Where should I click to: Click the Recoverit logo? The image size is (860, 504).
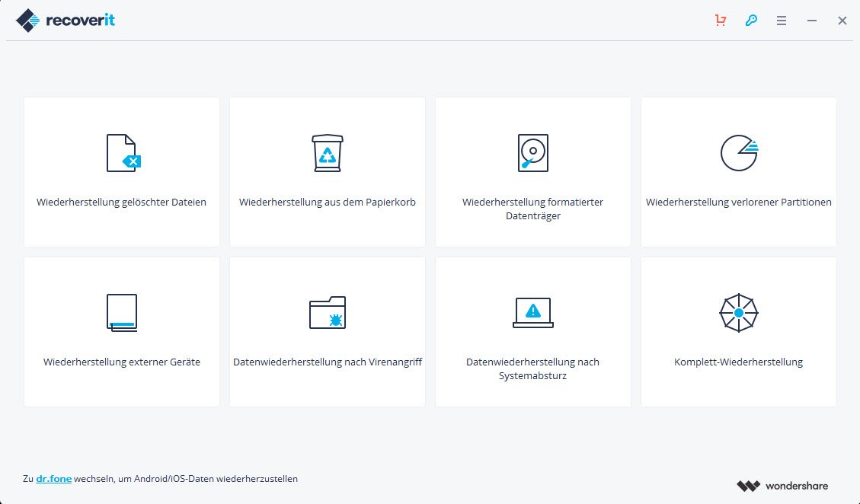pyautogui.click(x=66, y=21)
